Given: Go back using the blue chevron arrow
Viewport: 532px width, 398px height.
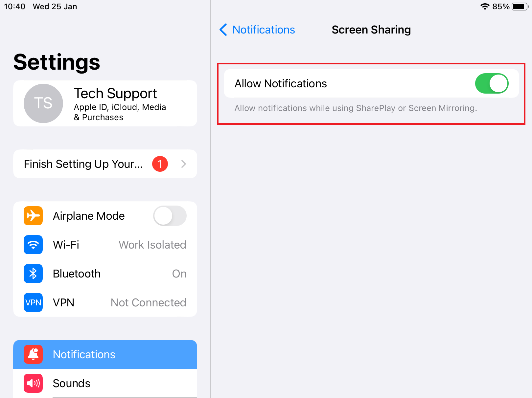Looking at the screenshot, I should tap(223, 30).
